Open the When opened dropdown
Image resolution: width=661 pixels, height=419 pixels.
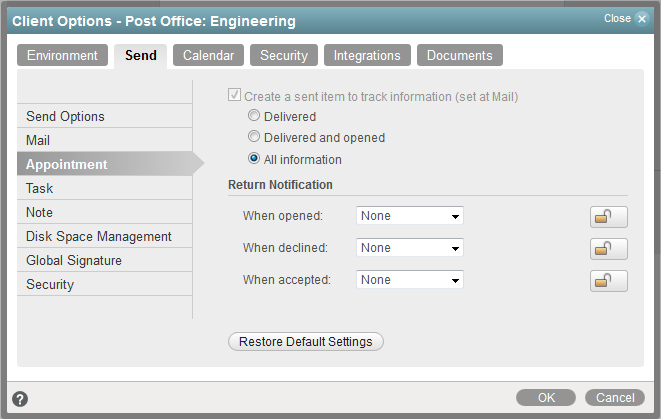[x=410, y=216]
